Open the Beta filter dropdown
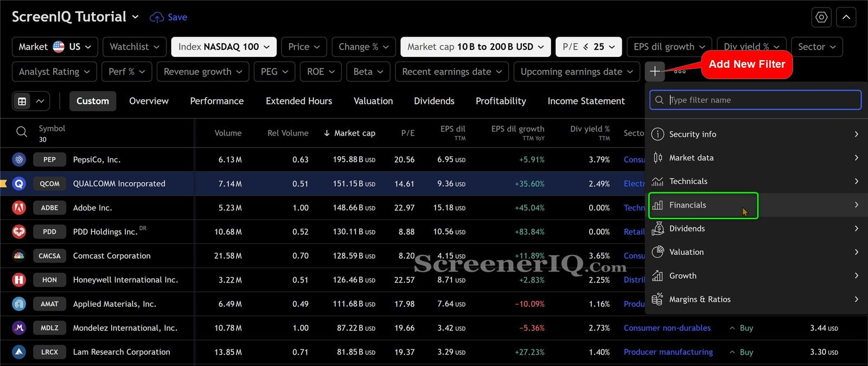 click(368, 72)
